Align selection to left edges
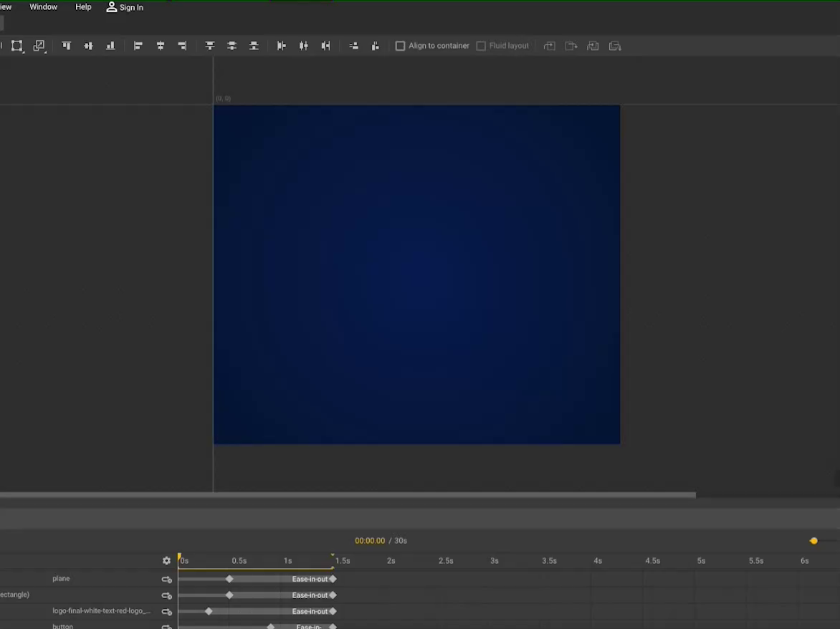Screen dimensions: 840x629 [138, 46]
